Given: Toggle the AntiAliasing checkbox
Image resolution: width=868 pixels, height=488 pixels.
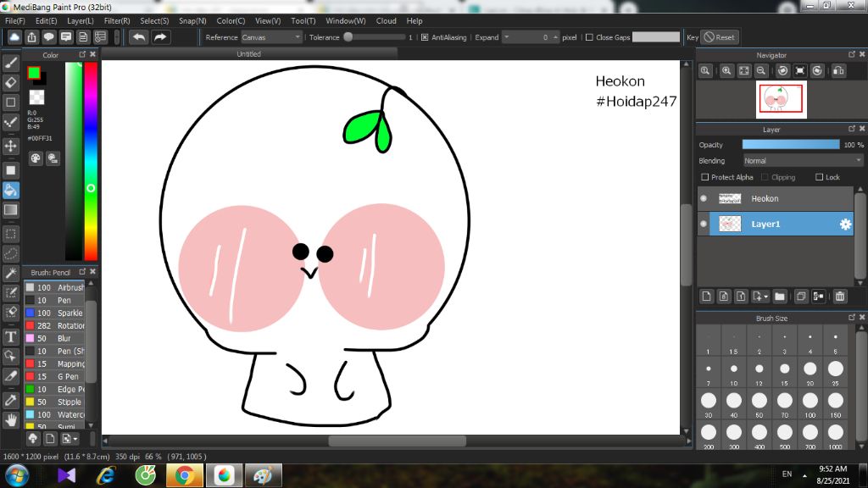Looking at the screenshot, I should 425,37.
